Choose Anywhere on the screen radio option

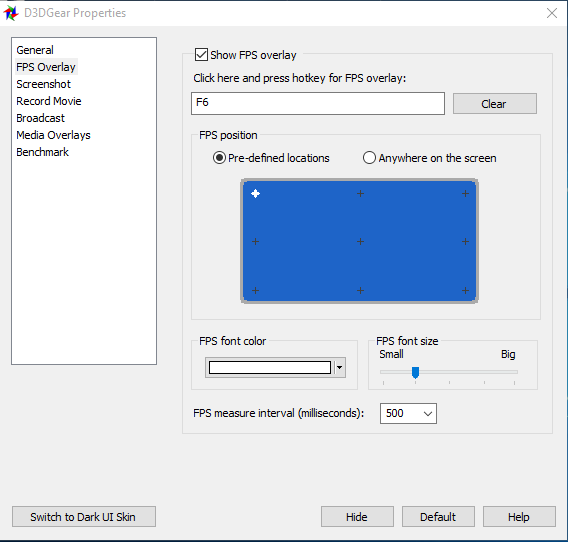[x=369, y=158]
